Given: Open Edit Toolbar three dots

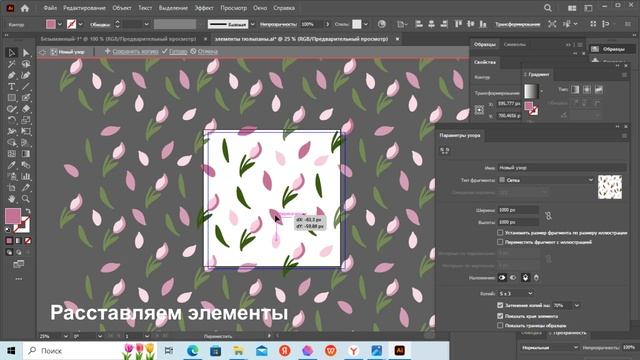Looking at the screenshot, I should point(18,279).
